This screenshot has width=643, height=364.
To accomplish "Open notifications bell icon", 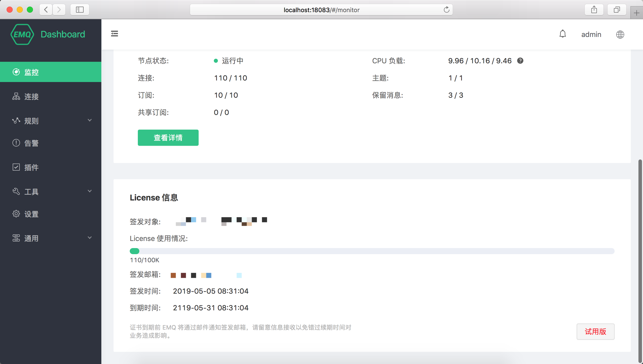I will click(563, 34).
